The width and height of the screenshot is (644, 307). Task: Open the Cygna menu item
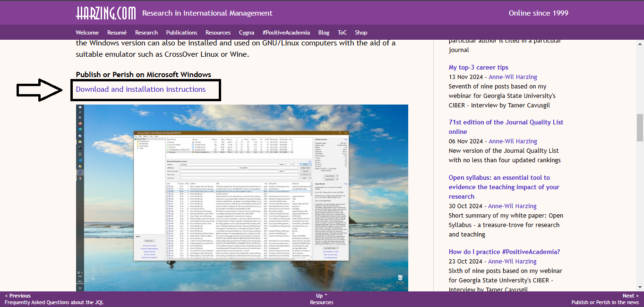click(247, 33)
